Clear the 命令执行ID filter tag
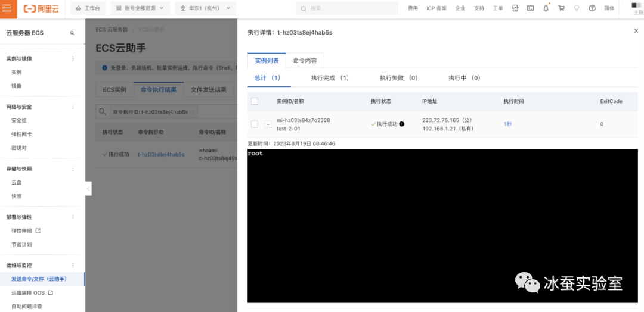Viewport: 644px width, 312px height. pos(192,111)
